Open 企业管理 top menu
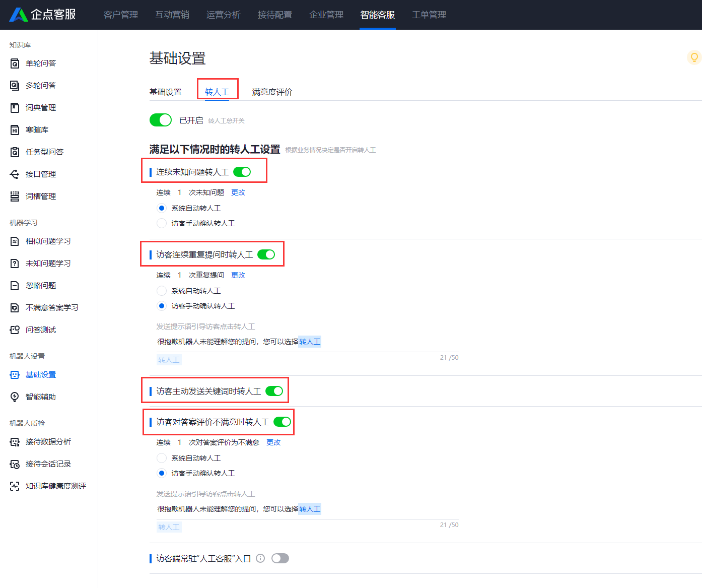This screenshot has height=588, width=702. pyautogui.click(x=326, y=15)
